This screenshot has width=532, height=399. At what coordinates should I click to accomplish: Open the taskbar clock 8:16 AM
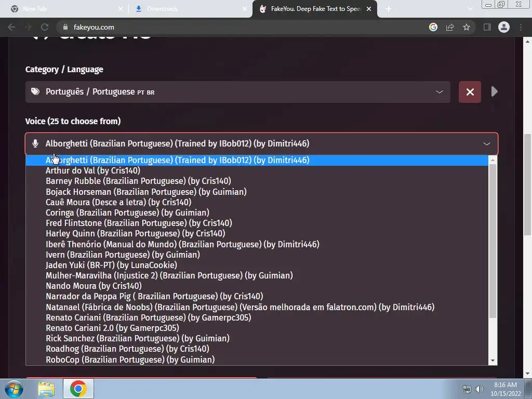pyautogui.click(x=506, y=389)
